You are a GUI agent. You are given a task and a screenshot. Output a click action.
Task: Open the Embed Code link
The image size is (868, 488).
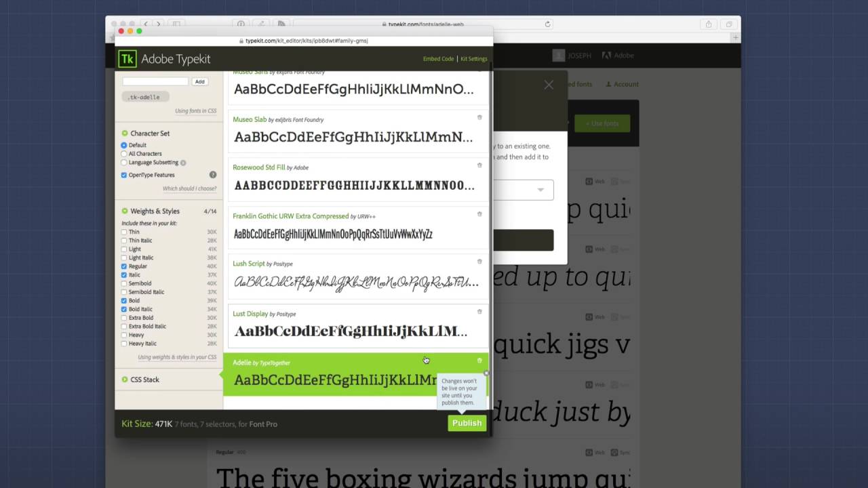point(439,59)
